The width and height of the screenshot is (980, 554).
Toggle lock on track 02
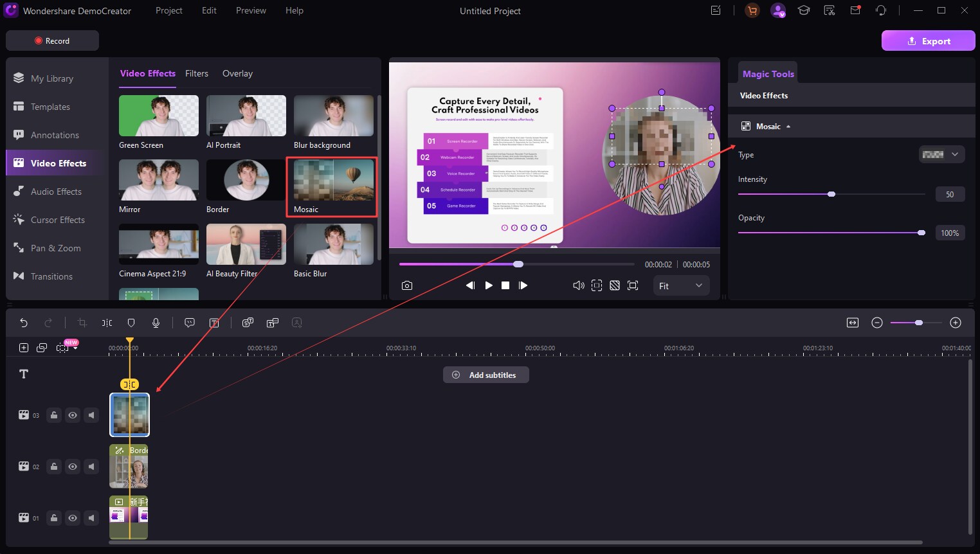click(x=54, y=467)
